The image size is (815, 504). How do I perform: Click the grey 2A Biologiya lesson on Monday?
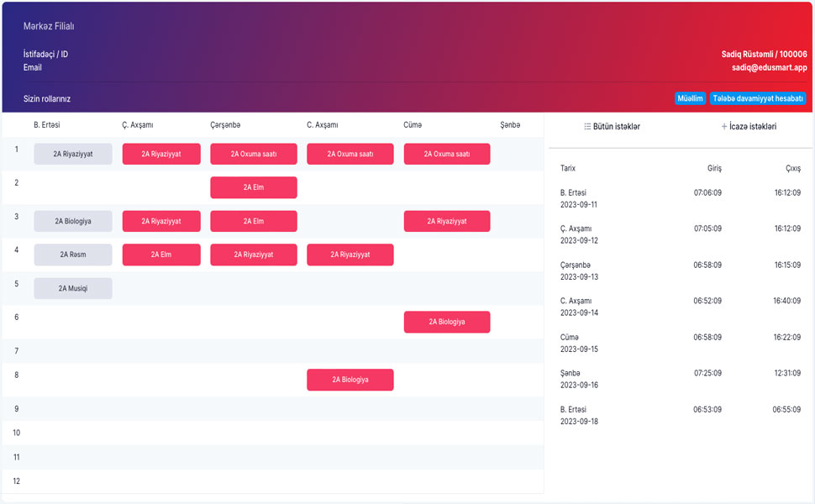(73, 221)
